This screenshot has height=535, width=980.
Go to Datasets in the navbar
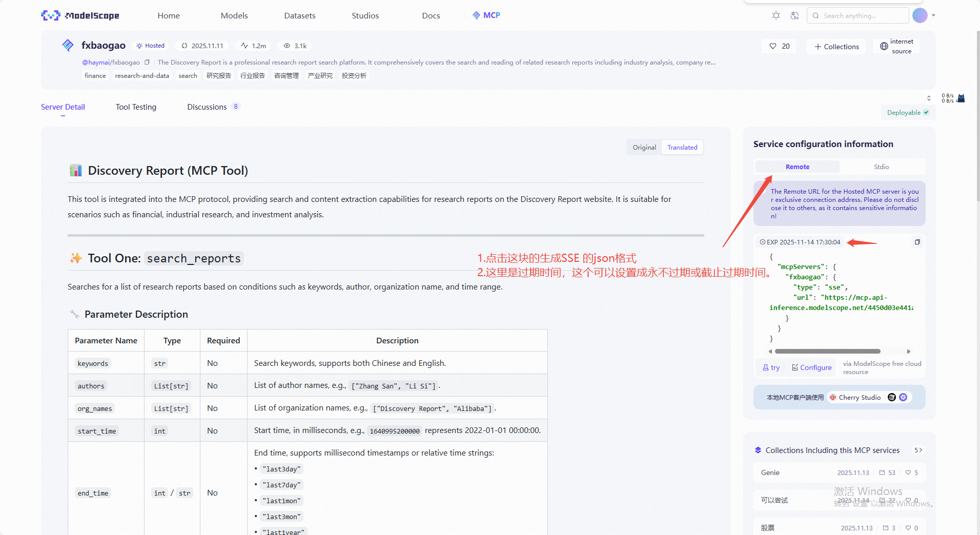tap(300, 15)
